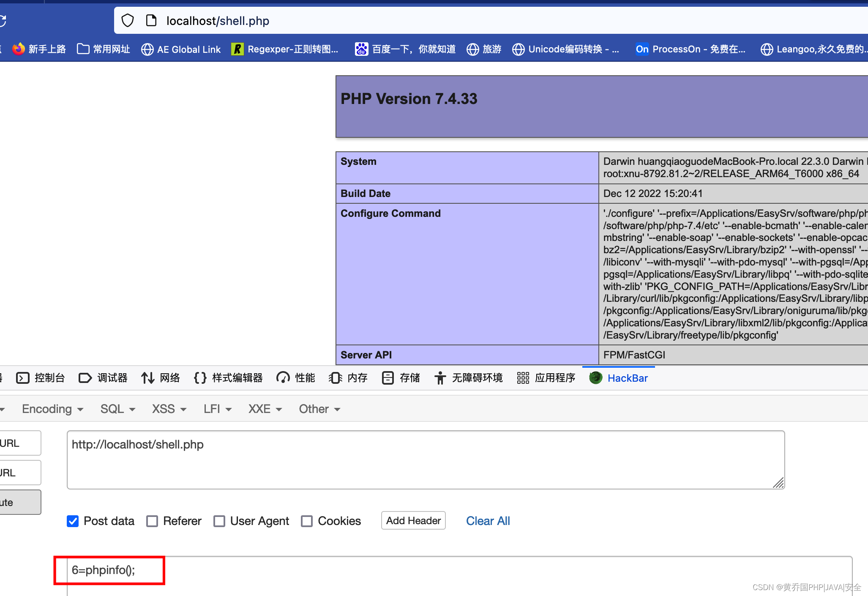The width and height of the screenshot is (868, 596).
Task: Click the PHP Version 7.4.33 heading
Action: click(409, 99)
